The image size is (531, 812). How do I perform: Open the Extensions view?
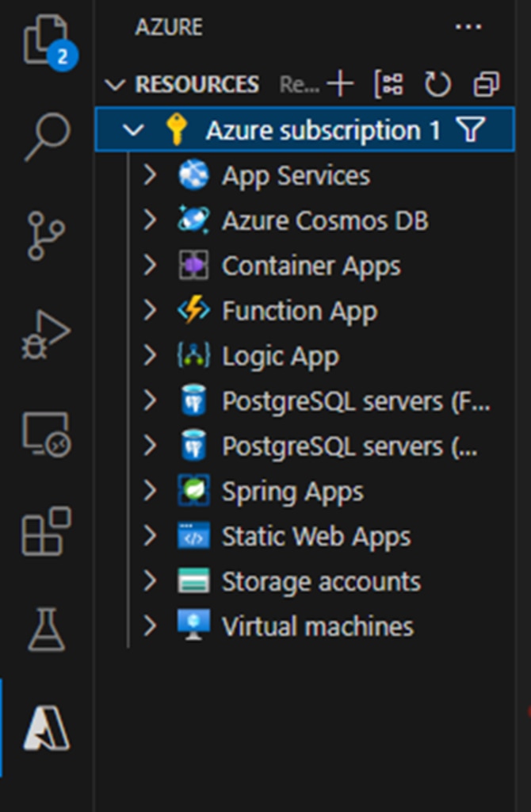pyautogui.click(x=47, y=531)
